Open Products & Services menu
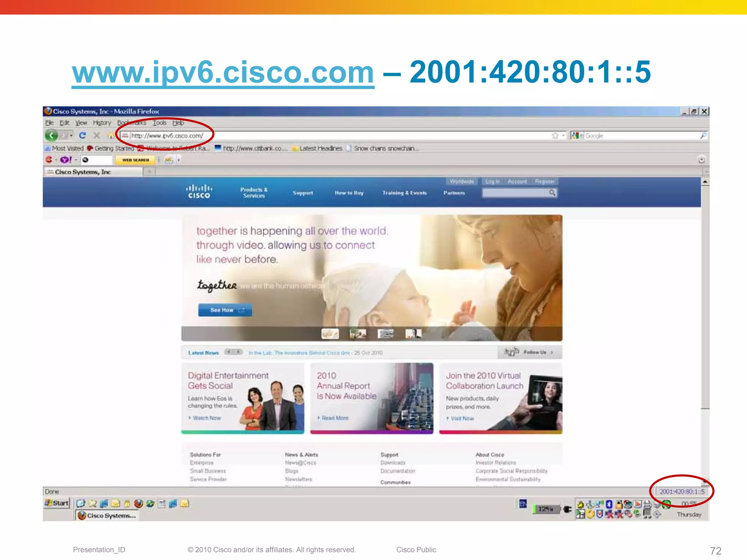Viewport: 747px width, 560px height. [254, 192]
